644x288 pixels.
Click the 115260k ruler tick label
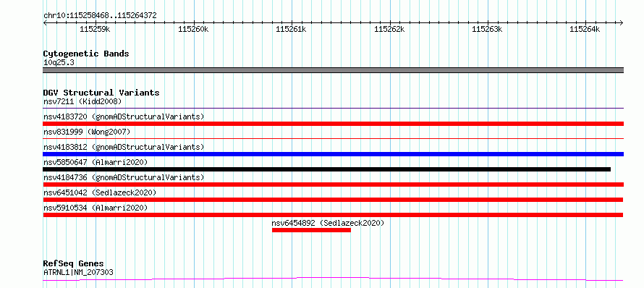193,29
